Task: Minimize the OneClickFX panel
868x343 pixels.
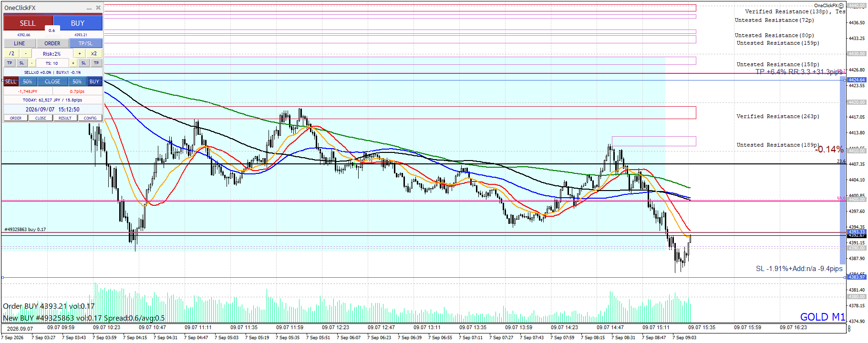Action: coord(89,8)
